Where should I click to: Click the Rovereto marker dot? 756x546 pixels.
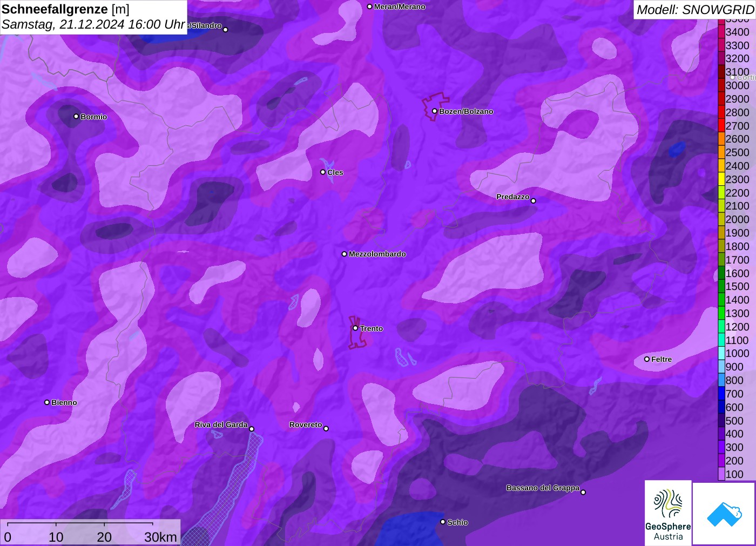tap(326, 429)
